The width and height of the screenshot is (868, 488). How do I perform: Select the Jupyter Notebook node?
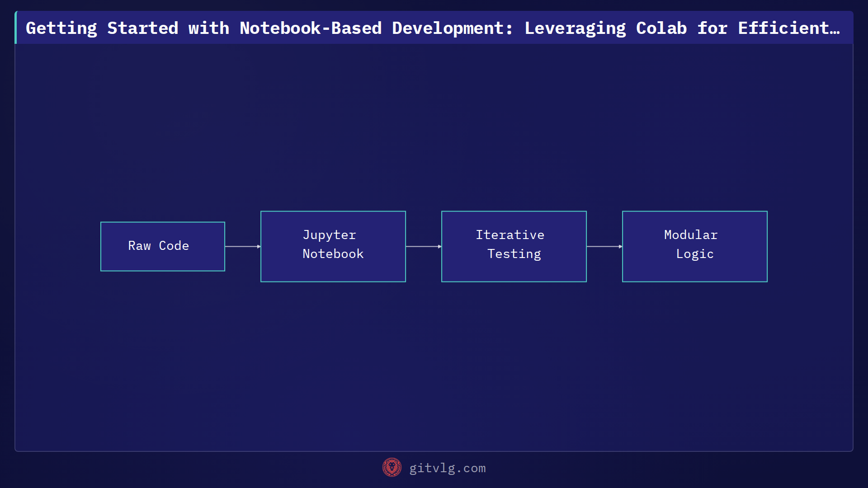pos(333,246)
